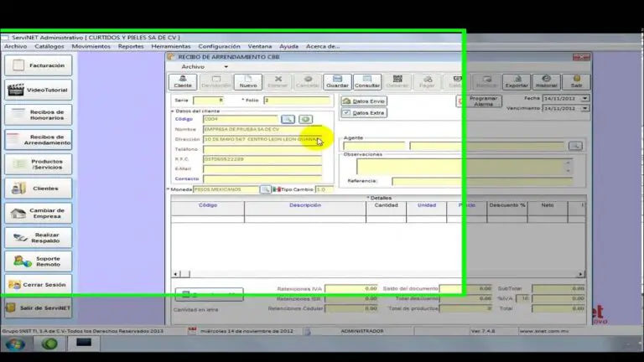Open the Vencimiento date dropdown
644x362 pixels.
[x=584, y=108]
